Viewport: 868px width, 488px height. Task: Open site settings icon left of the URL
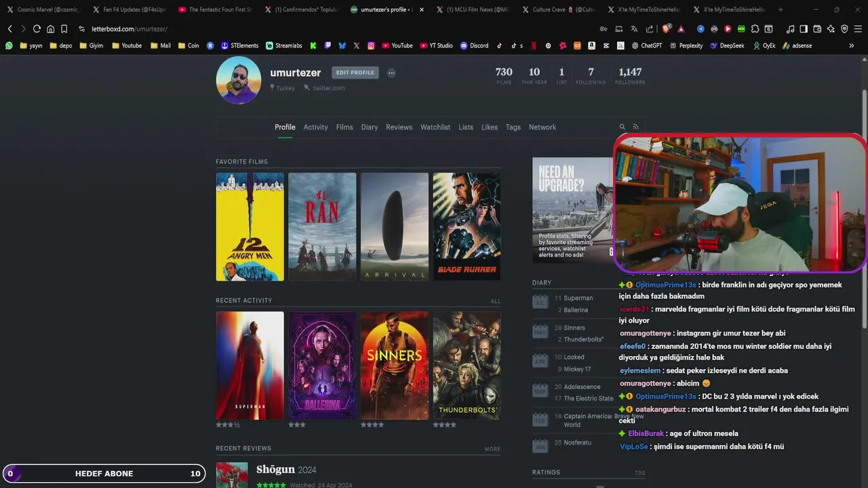(81, 29)
